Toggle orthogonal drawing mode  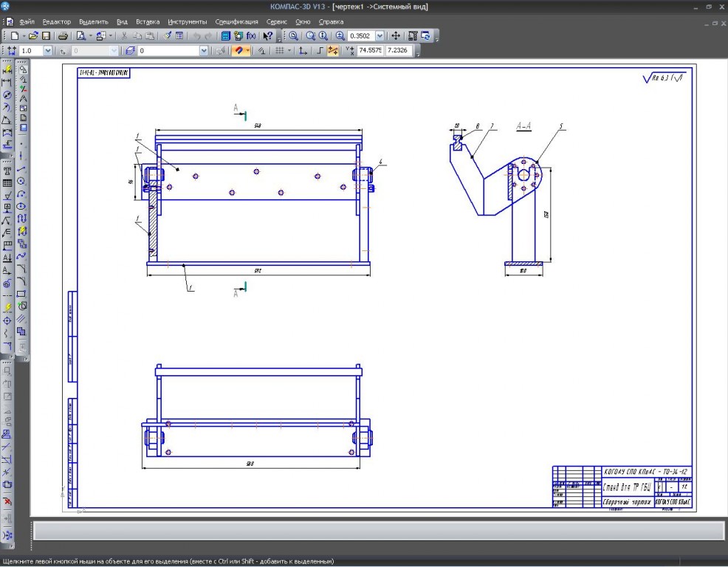[320, 51]
